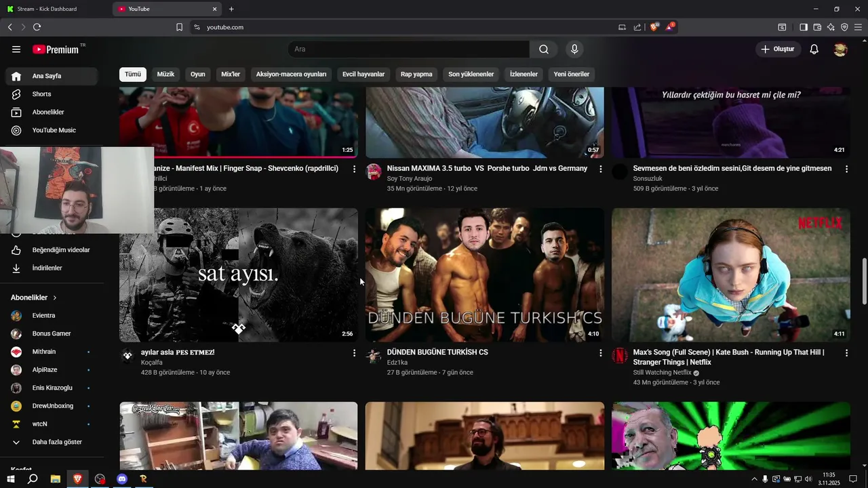Open the Windows Start menu
Image resolution: width=868 pixels, height=488 pixels.
[x=10, y=479]
